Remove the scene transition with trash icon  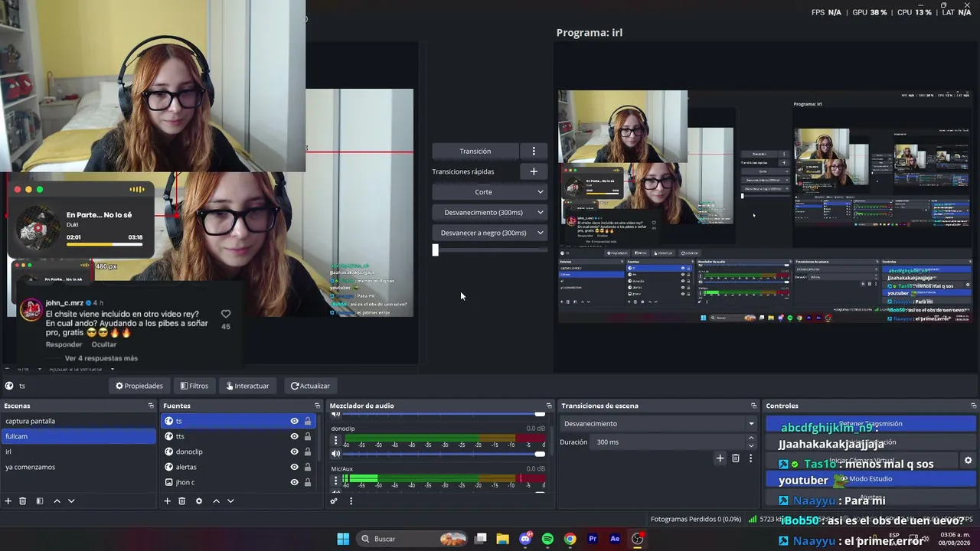[736, 458]
